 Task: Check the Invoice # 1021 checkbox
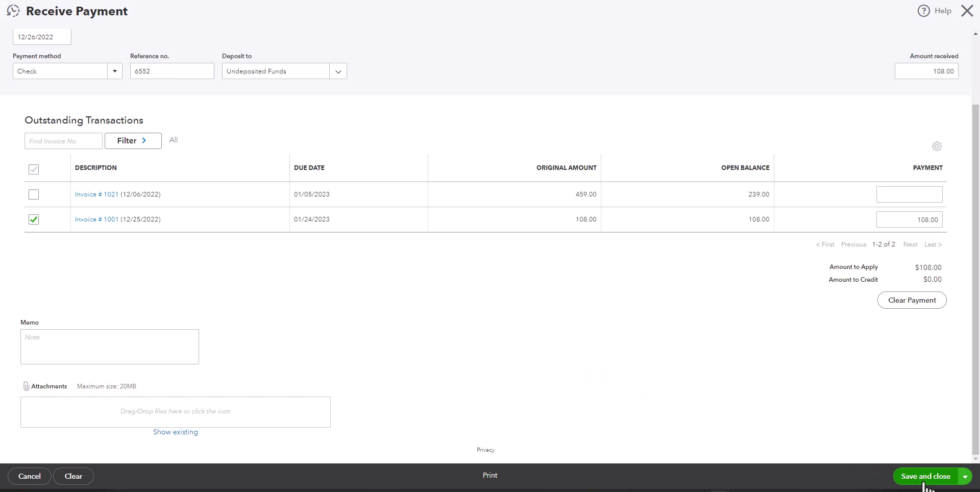[34, 194]
